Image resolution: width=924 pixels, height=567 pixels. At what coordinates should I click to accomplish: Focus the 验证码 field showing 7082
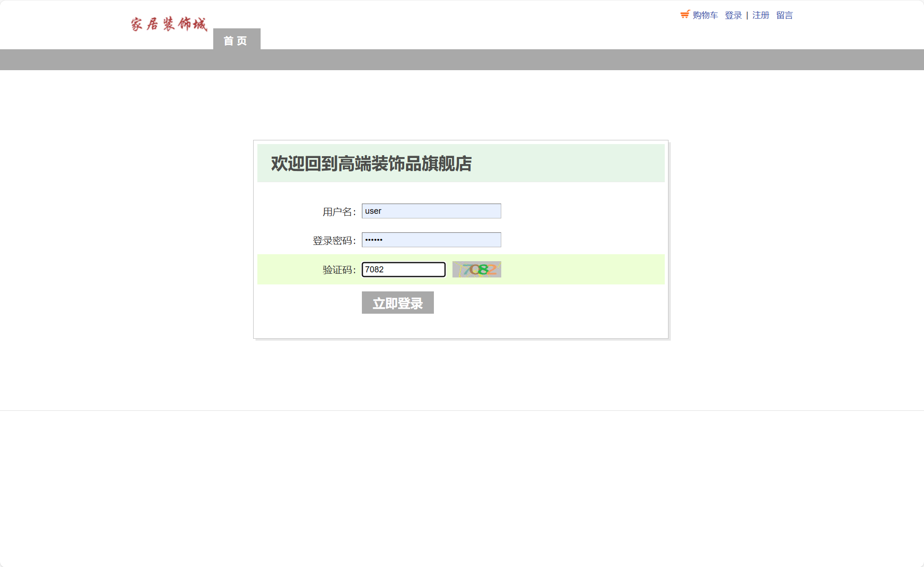point(403,270)
